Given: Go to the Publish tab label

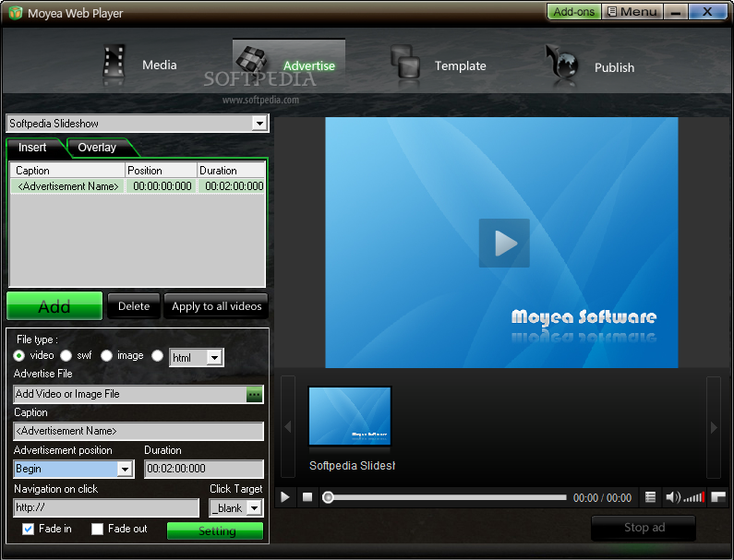Looking at the screenshot, I should 614,68.
